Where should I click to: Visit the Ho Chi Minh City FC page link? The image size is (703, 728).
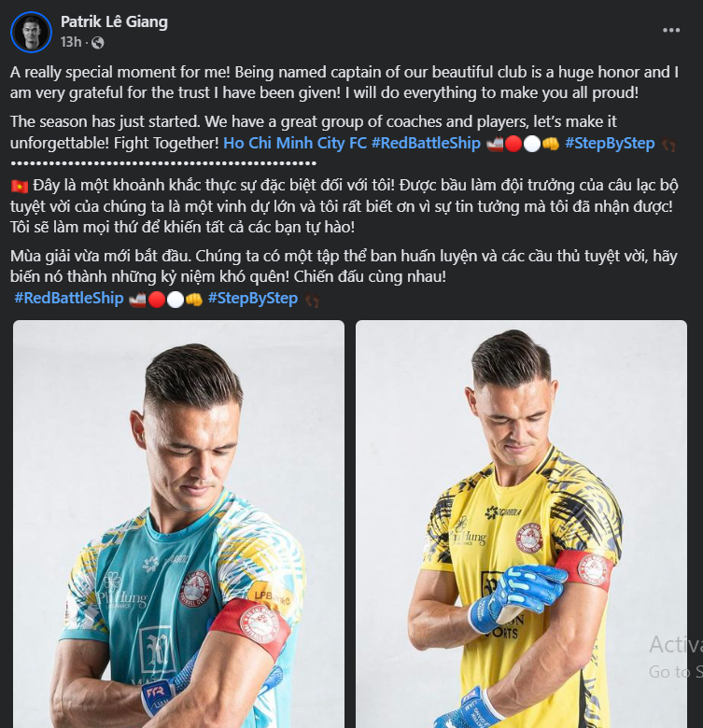(295, 143)
